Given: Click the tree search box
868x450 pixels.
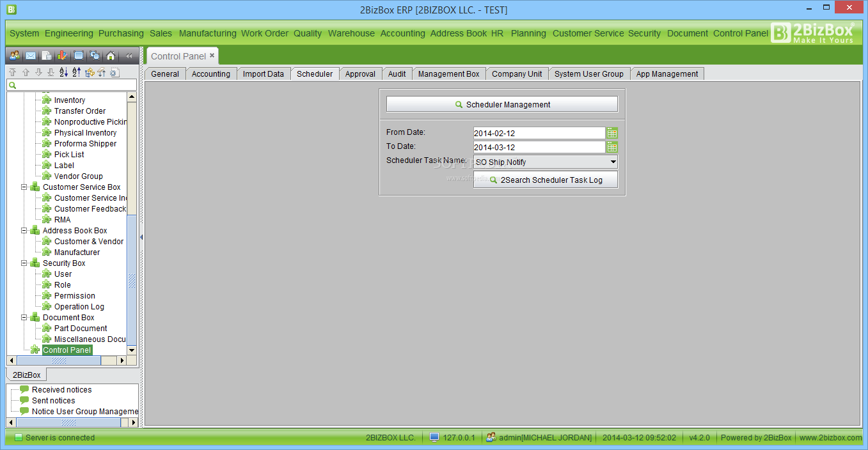Looking at the screenshot, I should tap(72, 85).
